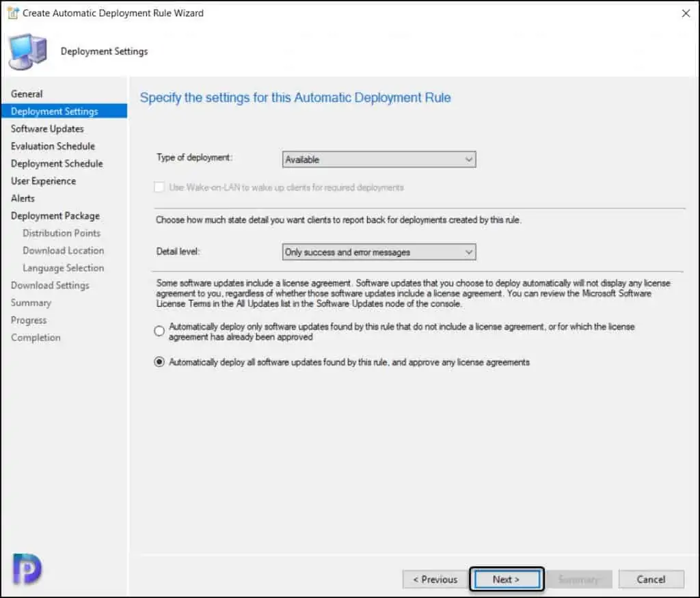Select deploy all updates and approve licenses
The width and height of the screenshot is (700, 598).
pyautogui.click(x=159, y=362)
